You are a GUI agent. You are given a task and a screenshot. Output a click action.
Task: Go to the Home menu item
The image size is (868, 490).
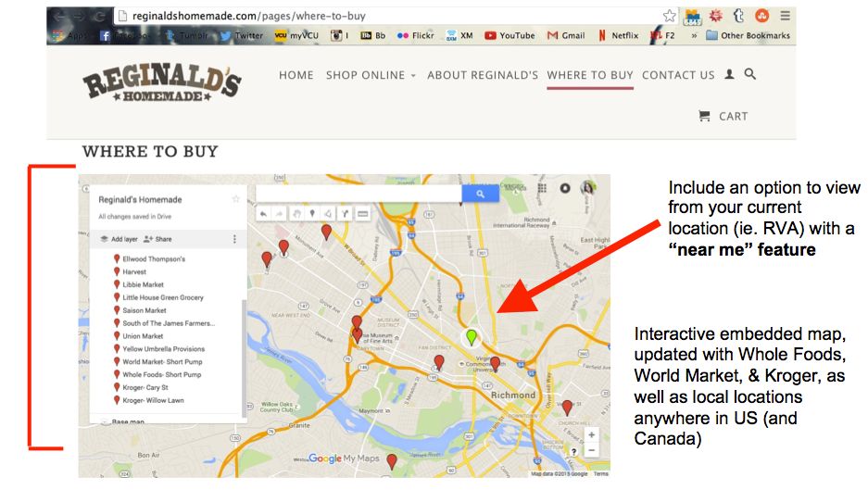[296, 75]
